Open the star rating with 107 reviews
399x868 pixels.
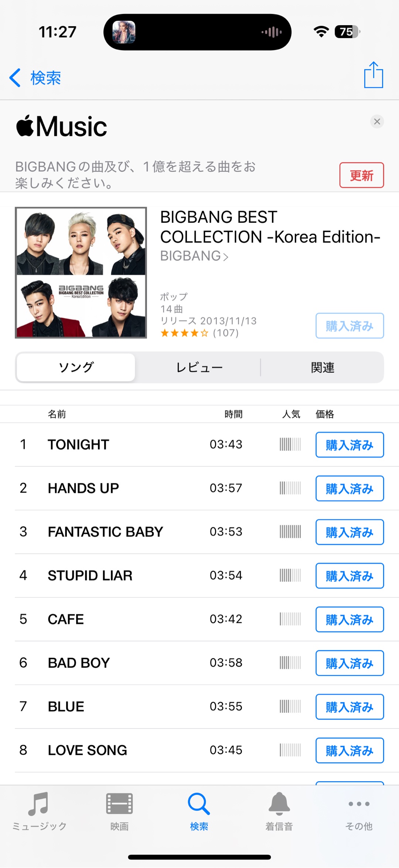[x=199, y=333]
